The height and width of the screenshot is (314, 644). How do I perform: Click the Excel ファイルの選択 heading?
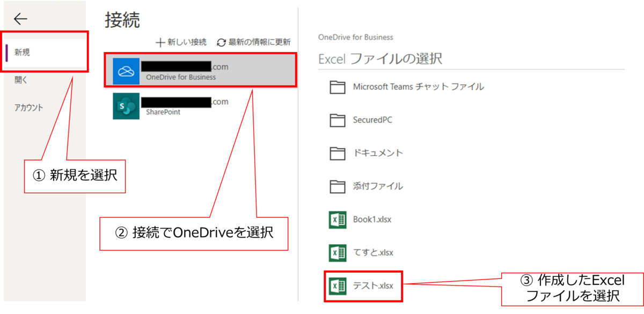pos(380,59)
